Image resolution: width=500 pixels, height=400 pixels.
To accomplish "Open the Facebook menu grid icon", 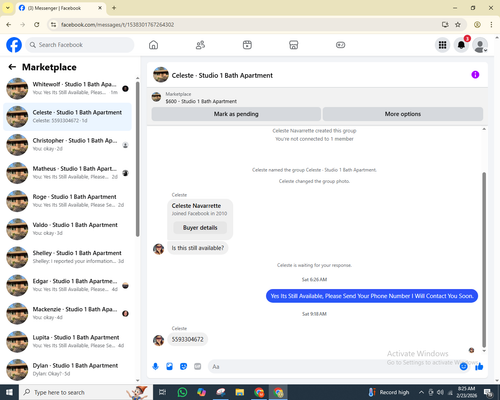I will pos(442,45).
